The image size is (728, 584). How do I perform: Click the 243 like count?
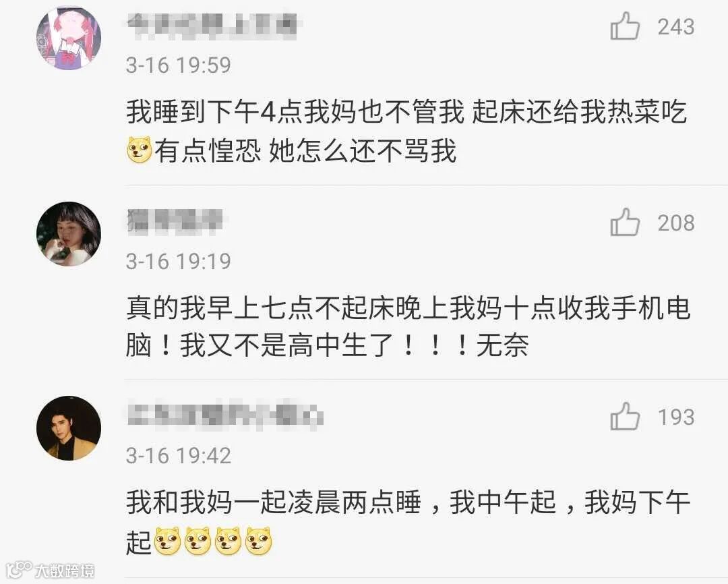pyautogui.click(x=676, y=27)
